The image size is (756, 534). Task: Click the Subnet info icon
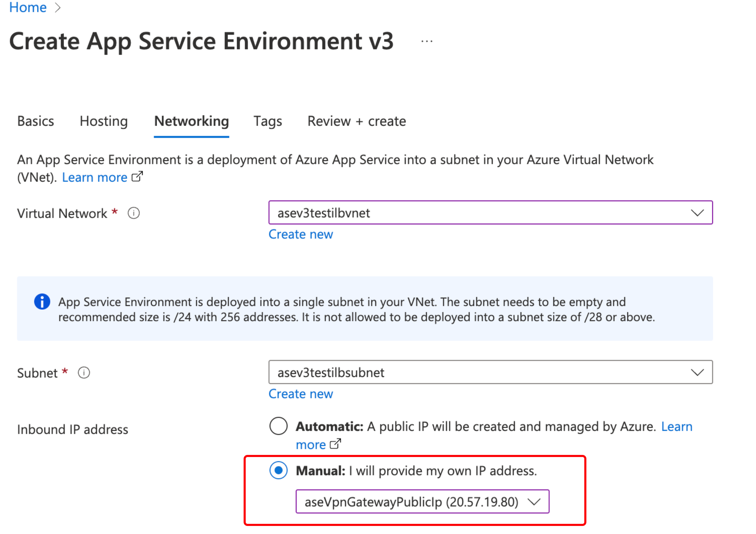[x=84, y=373]
